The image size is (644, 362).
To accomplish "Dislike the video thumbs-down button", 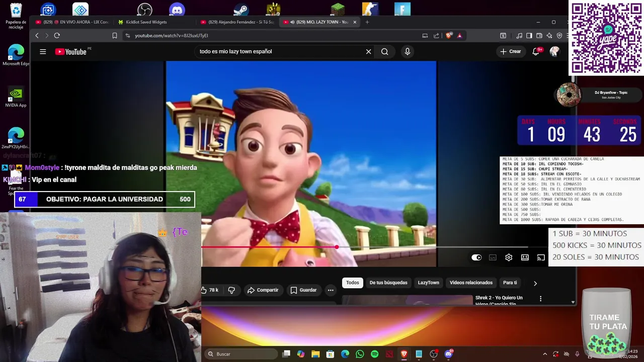I will pos(232,290).
